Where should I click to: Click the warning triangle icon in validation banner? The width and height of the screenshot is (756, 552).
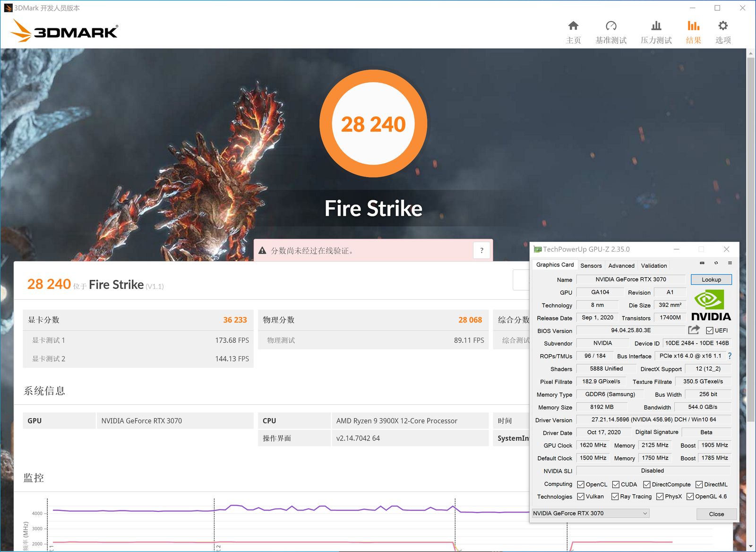click(x=262, y=251)
